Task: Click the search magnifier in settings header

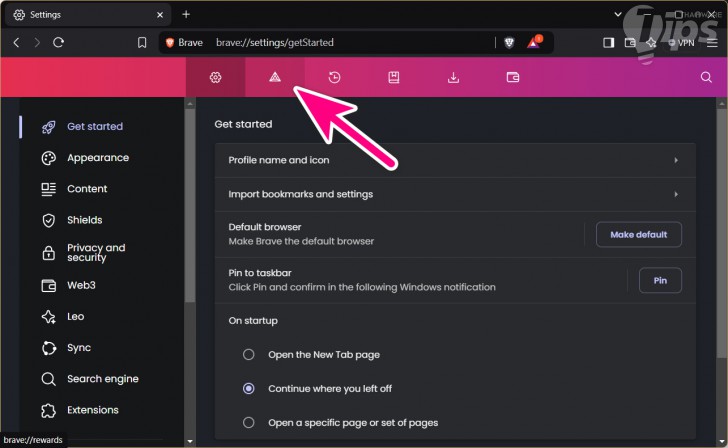Action: click(706, 77)
